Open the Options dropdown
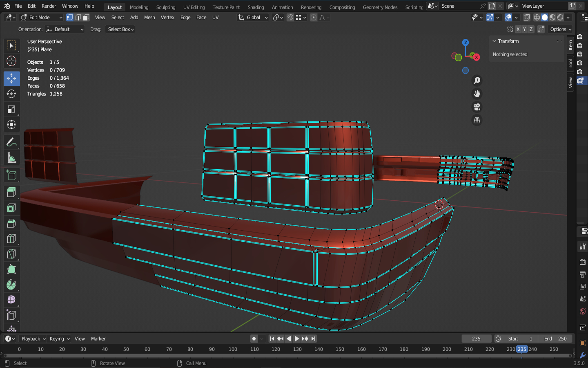The image size is (588, 368). click(561, 29)
